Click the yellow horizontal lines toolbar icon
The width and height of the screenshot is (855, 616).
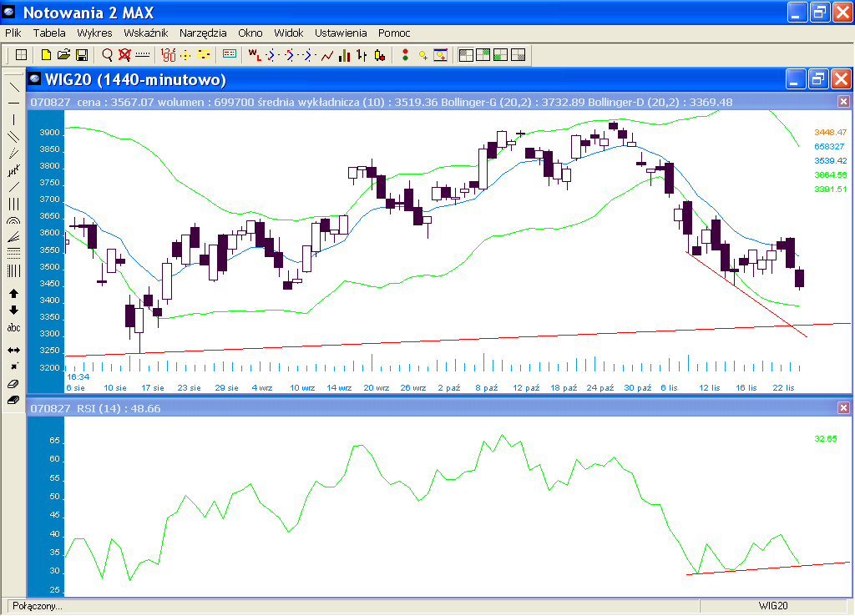(x=204, y=55)
